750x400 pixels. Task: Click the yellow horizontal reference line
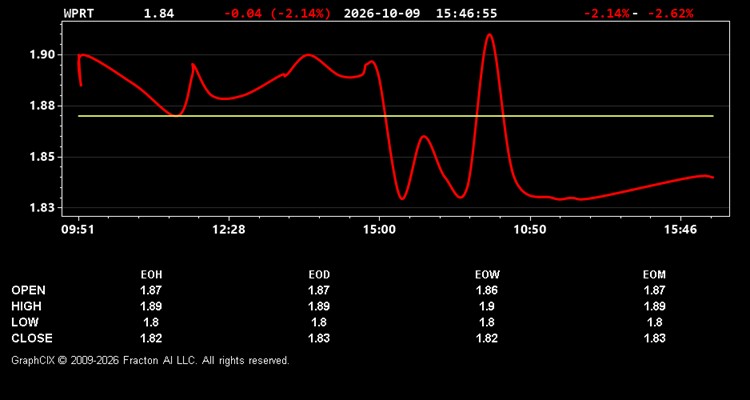pyautogui.click(x=396, y=116)
